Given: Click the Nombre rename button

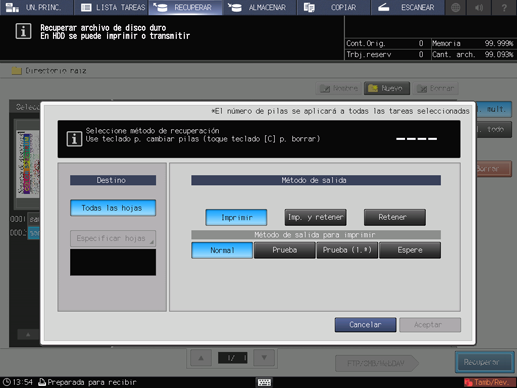Looking at the screenshot, I should [x=338, y=88].
